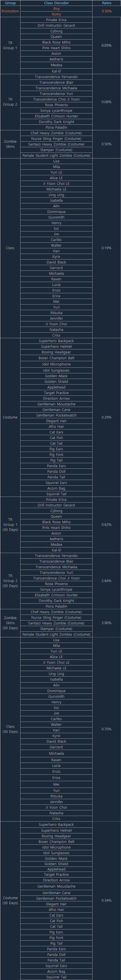
Task: Click the 3.90% rate cell
Action: click(x=106, y=623)
